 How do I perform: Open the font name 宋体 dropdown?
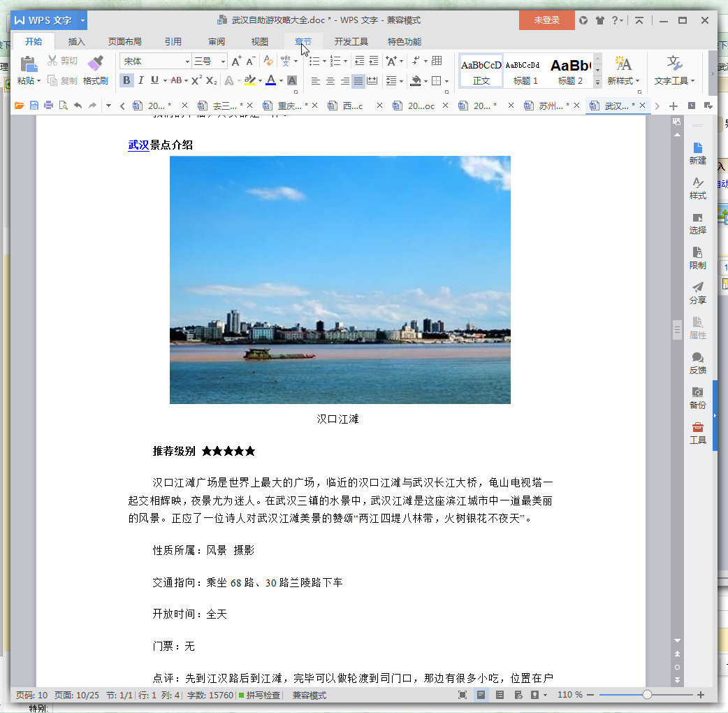(187, 62)
